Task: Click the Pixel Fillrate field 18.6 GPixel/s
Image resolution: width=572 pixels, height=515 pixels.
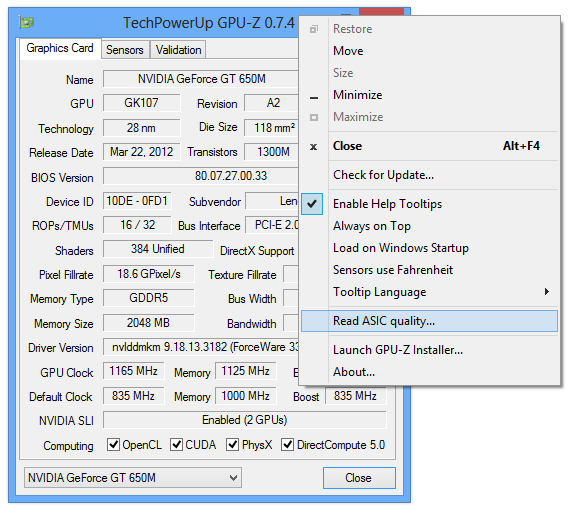Action: click(149, 274)
